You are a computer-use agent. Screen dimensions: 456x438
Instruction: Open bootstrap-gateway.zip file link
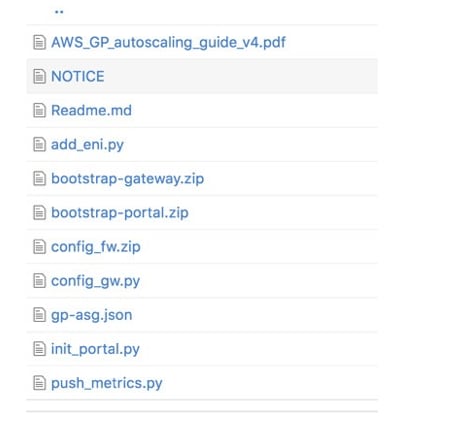(x=127, y=179)
